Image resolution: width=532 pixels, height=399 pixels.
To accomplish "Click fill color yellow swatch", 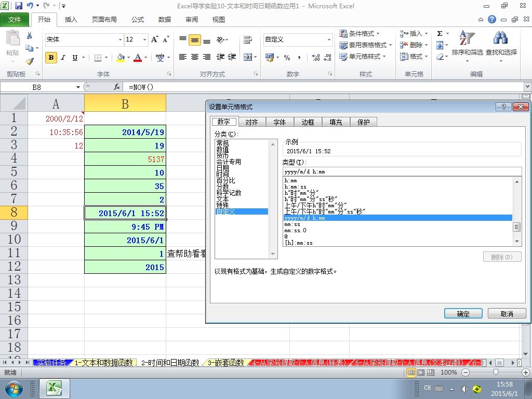I will [121, 58].
